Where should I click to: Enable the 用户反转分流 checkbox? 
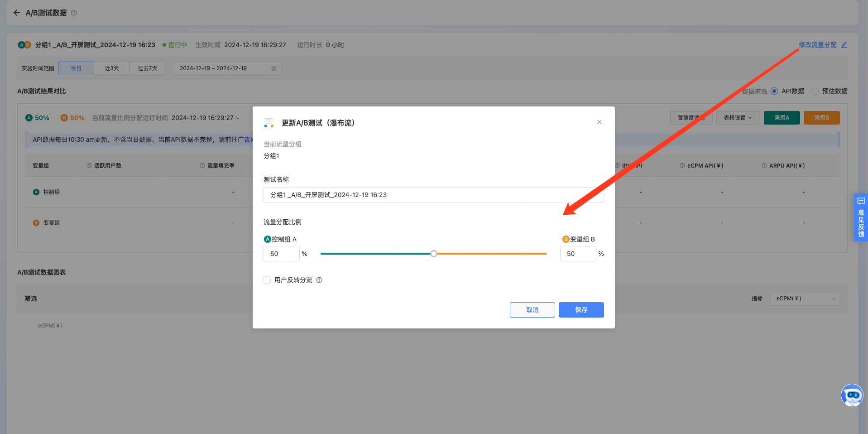267,280
